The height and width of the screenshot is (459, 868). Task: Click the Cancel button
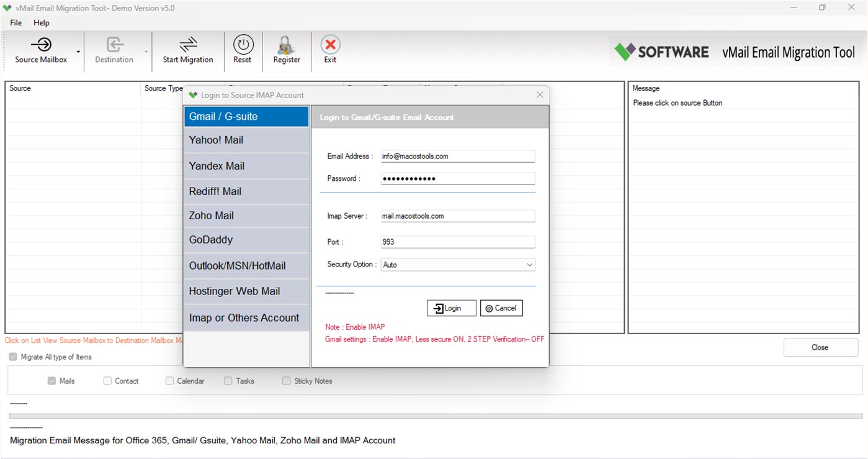(x=501, y=307)
